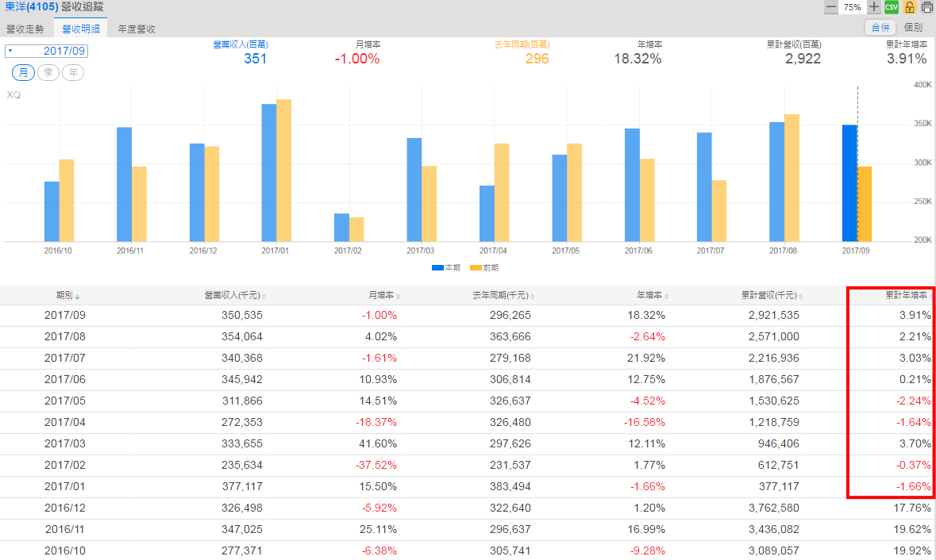Image resolution: width=936 pixels, height=560 pixels.
Task: Click prior year value 383,494
Action: tap(510, 487)
